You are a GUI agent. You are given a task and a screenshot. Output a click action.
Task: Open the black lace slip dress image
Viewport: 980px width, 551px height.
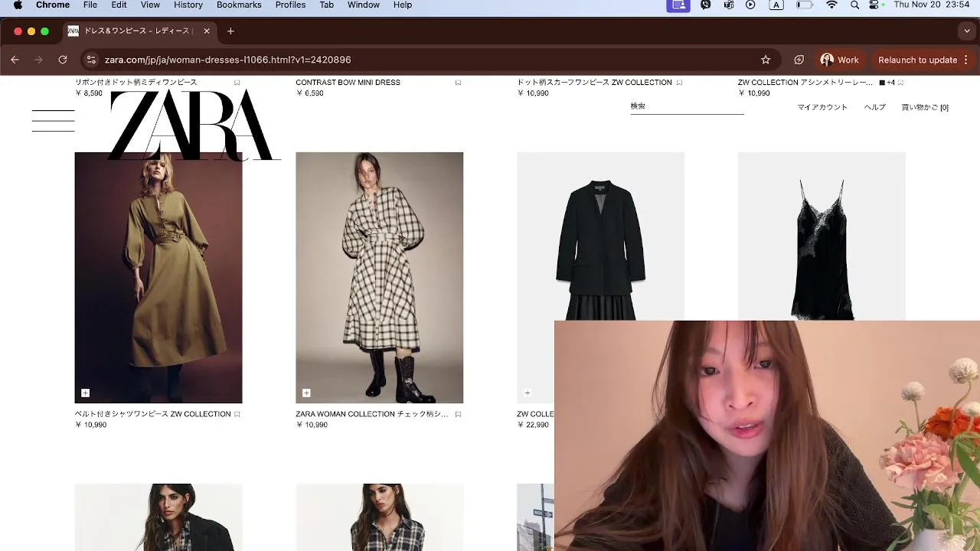[822, 236]
